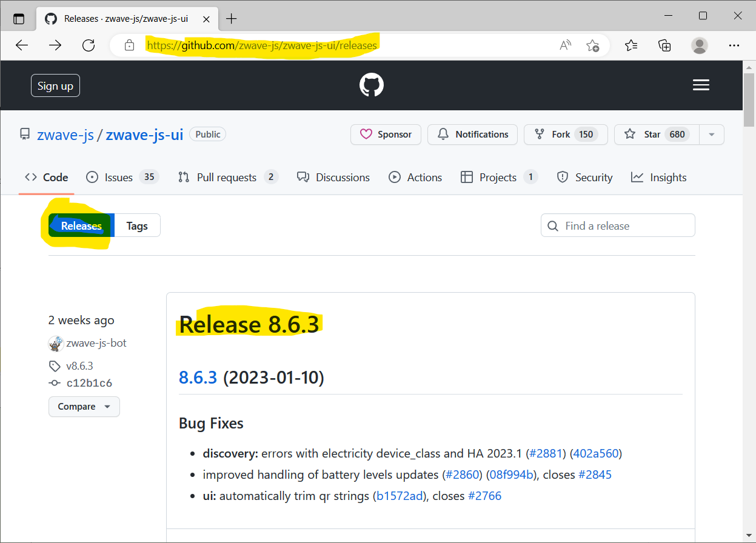Click inside the Find a release search box
This screenshot has width=756, height=543.
pyautogui.click(x=618, y=225)
